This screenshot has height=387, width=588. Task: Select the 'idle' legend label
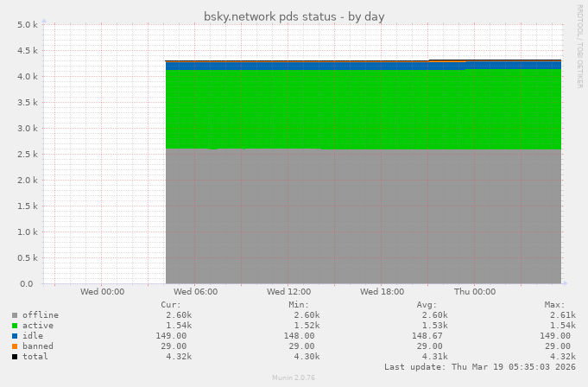(x=33, y=336)
